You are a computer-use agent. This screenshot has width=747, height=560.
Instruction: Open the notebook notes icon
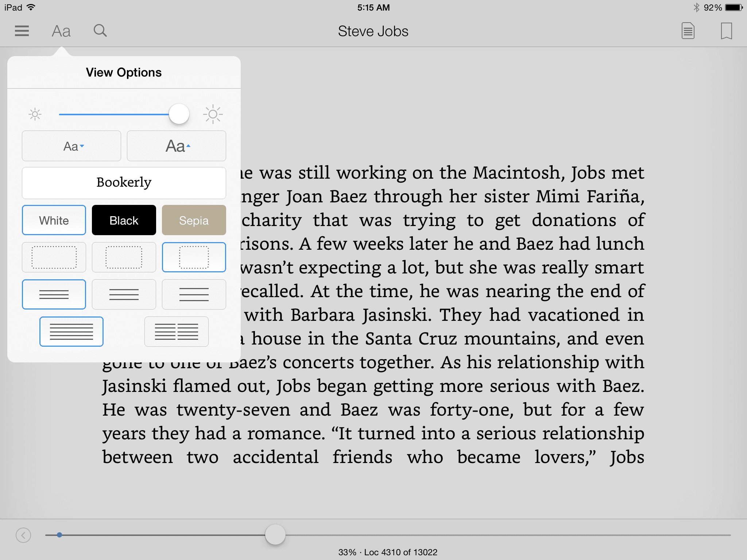(688, 31)
